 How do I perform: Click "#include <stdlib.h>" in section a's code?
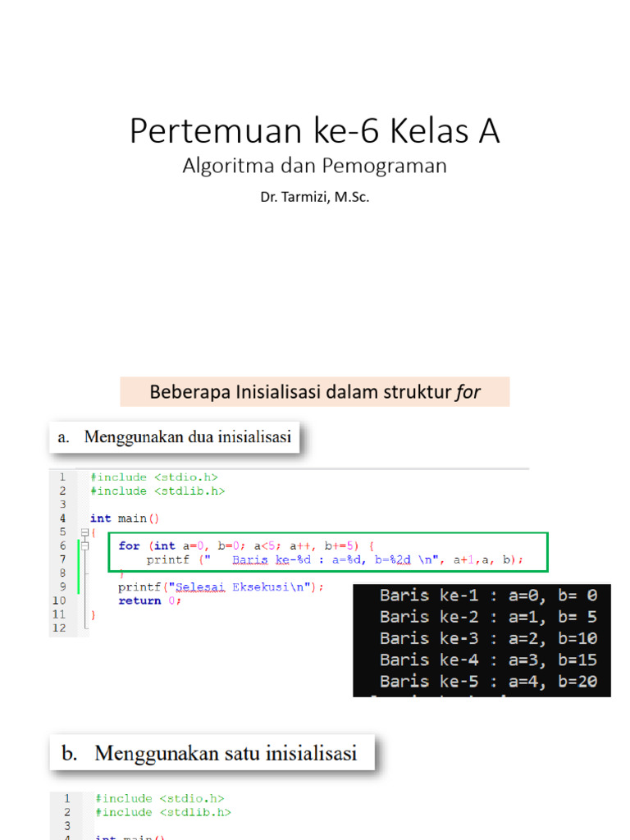(157, 491)
